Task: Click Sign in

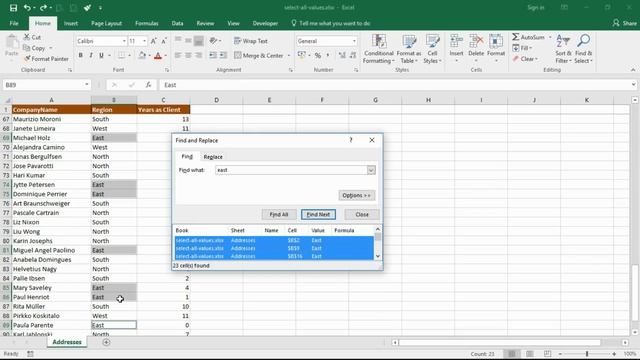Action: click(536, 8)
